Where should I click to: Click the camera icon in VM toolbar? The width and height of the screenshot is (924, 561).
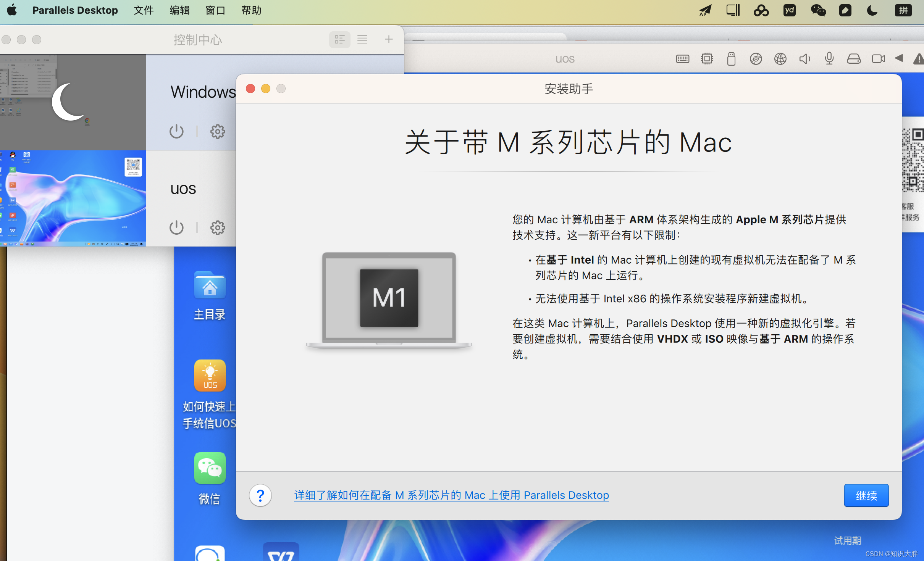(x=878, y=59)
